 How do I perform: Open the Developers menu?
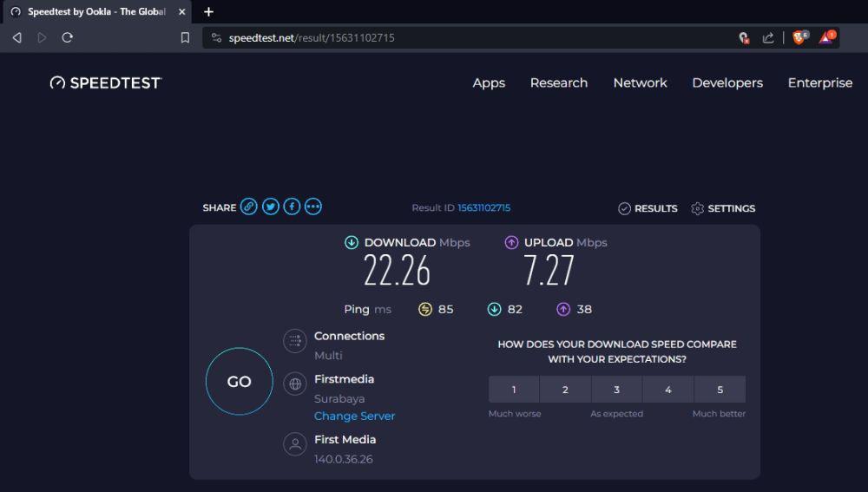pos(727,83)
